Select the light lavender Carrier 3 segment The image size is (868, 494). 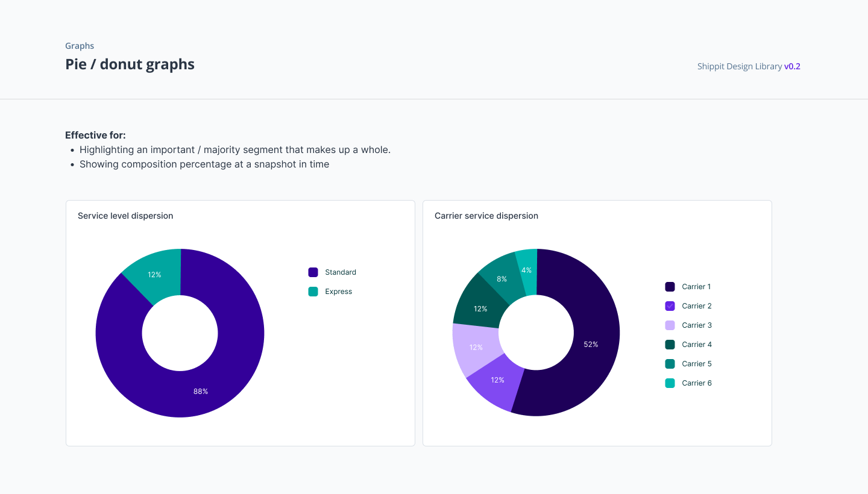pos(476,348)
